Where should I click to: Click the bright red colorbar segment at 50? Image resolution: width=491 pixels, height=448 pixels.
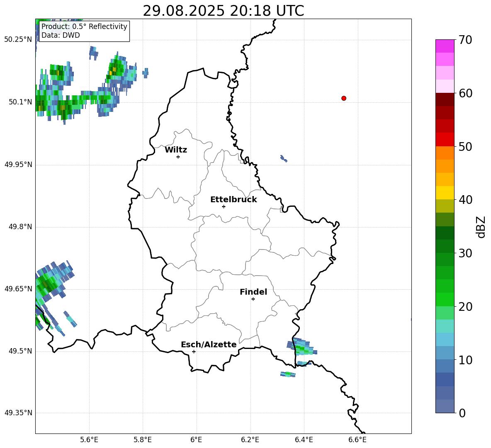coord(445,140)
